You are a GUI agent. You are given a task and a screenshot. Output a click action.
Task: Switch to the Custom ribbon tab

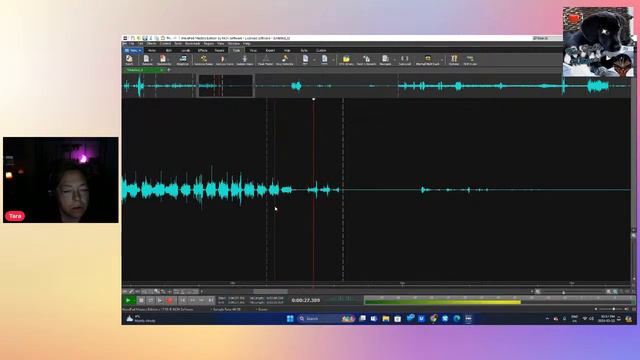[x=321, y=51]
